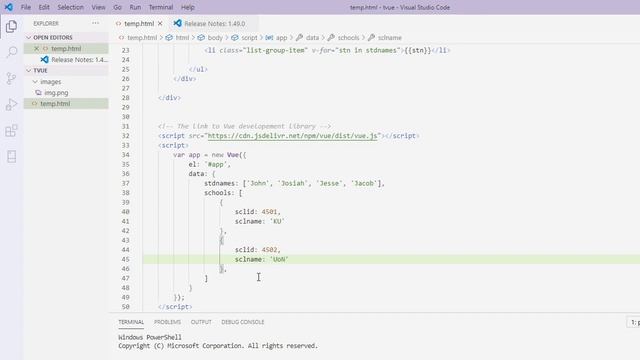Click temp.html breadcrumb segment
The image size is (640, 360).
click(x=142, y=38)
